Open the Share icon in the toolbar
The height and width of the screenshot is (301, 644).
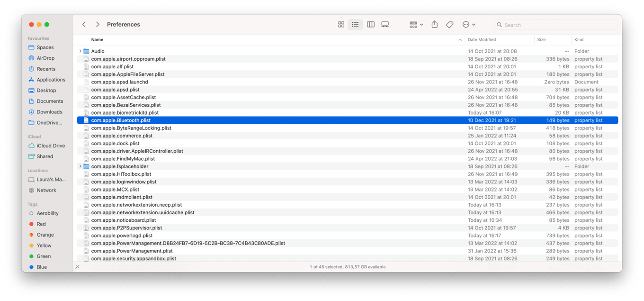click(x=434, y=24)
